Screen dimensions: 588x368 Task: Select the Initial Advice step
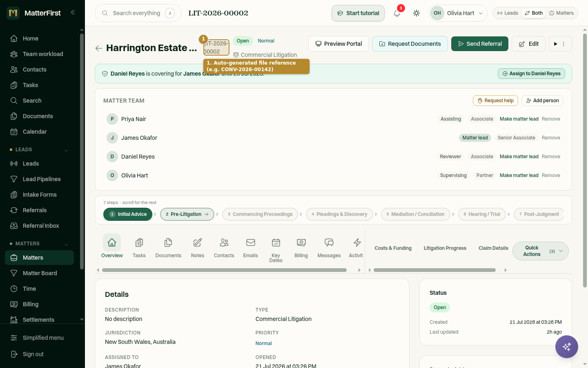coord(128,214)
